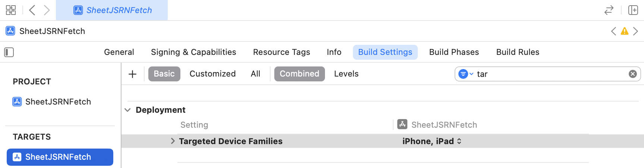
Task: Switch to Customized settings view
Action: click(x=212, y=74)
